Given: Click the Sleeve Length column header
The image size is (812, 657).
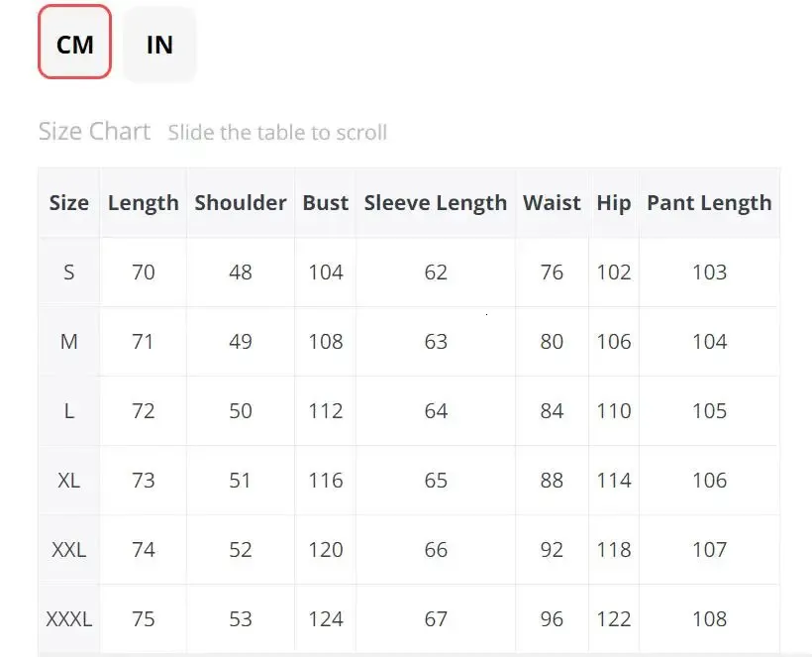Looking at the screenshot, I should point(436,203).
